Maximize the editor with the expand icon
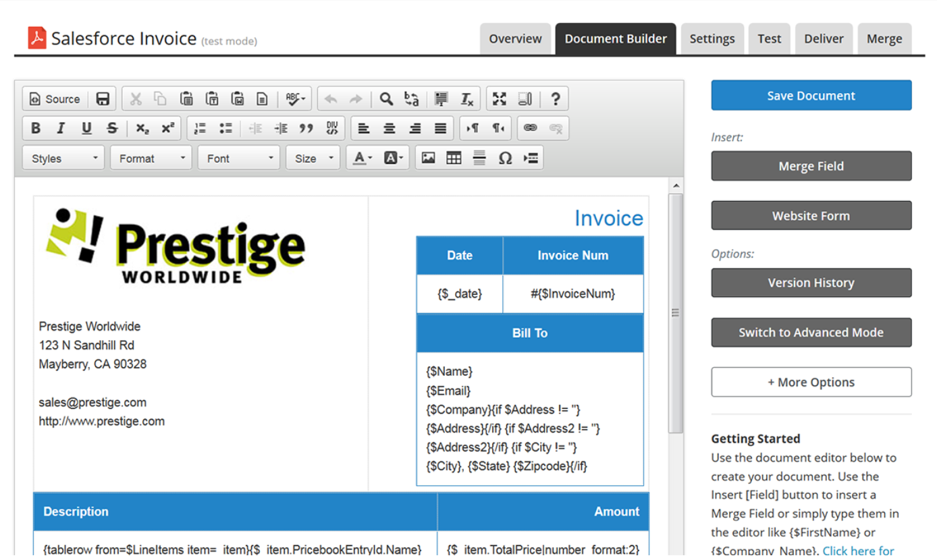 point(500,99)
